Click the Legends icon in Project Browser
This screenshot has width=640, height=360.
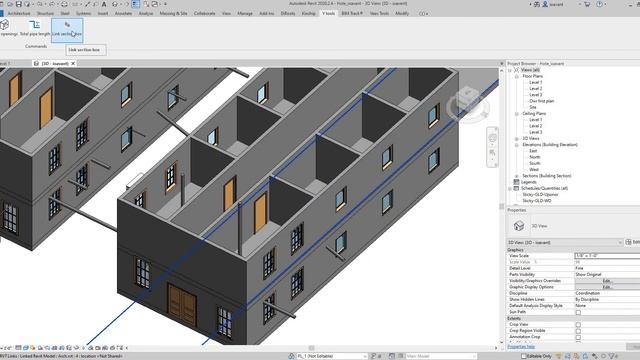pyautogui.click(x=516, y=182)
